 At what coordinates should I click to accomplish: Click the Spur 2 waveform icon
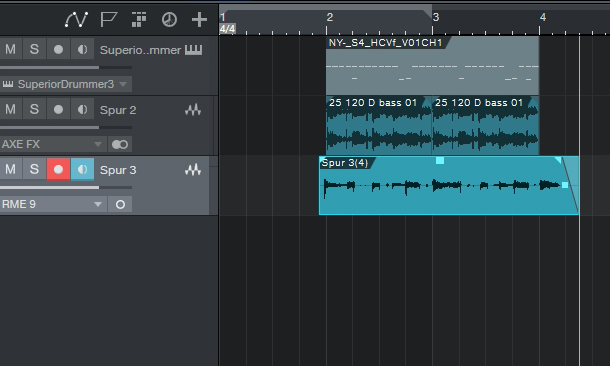tap(193, 110)
